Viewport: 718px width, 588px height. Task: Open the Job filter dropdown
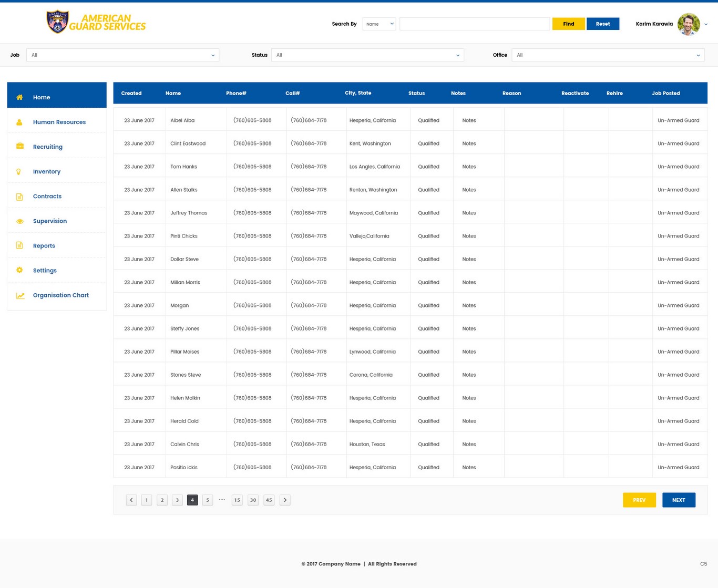(122, 55)
